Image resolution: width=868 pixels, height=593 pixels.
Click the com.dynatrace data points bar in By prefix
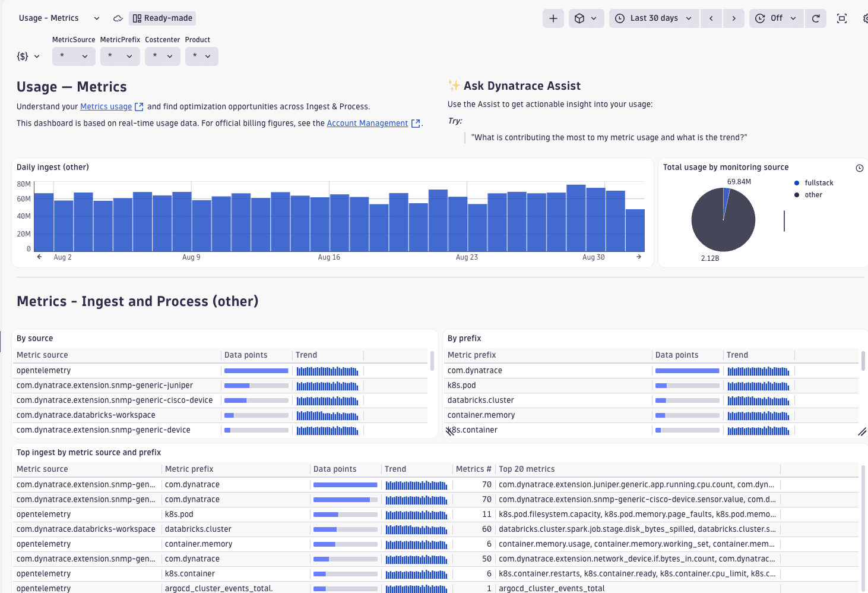pyautogui.click(x=688, y=371)
